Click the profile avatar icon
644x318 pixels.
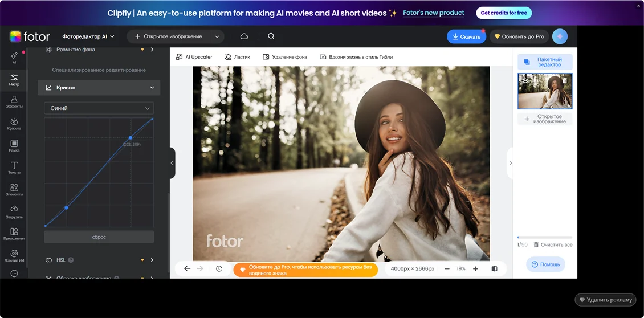[560, 36]
